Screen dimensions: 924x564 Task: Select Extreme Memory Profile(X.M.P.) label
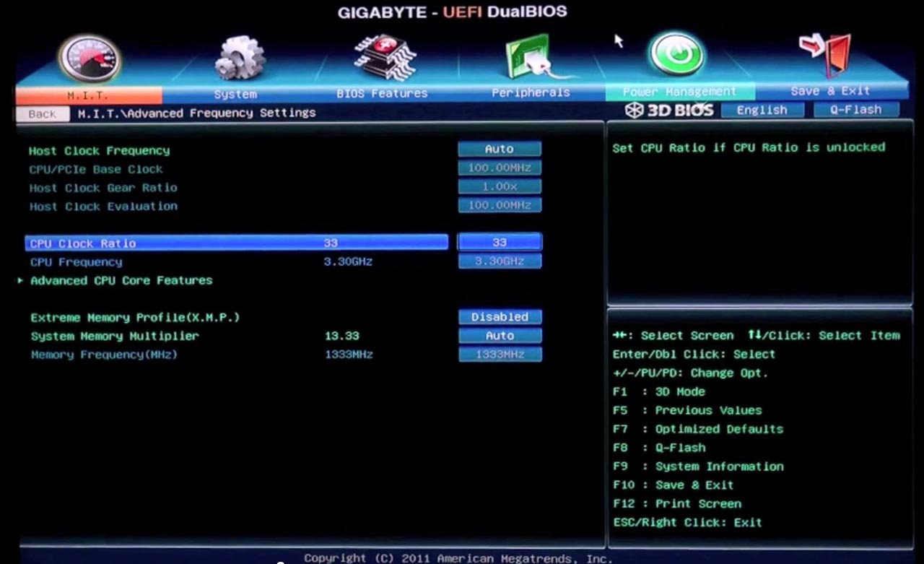point(135,318)
